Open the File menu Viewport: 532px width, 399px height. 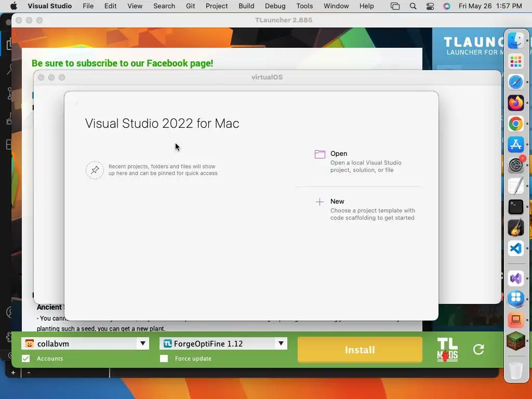coord(88,6)
